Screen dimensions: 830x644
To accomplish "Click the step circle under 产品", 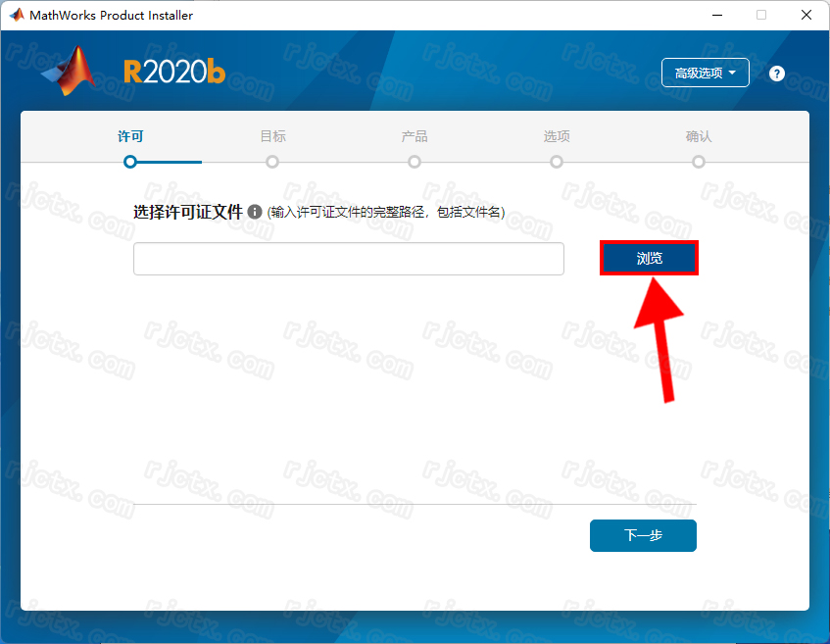I will tap(415, 162).
